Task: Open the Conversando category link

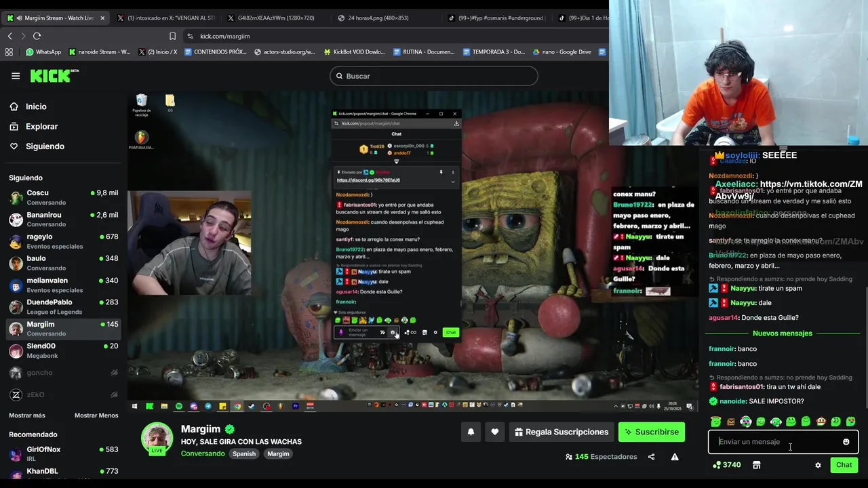Action: [x=203, y=453]
